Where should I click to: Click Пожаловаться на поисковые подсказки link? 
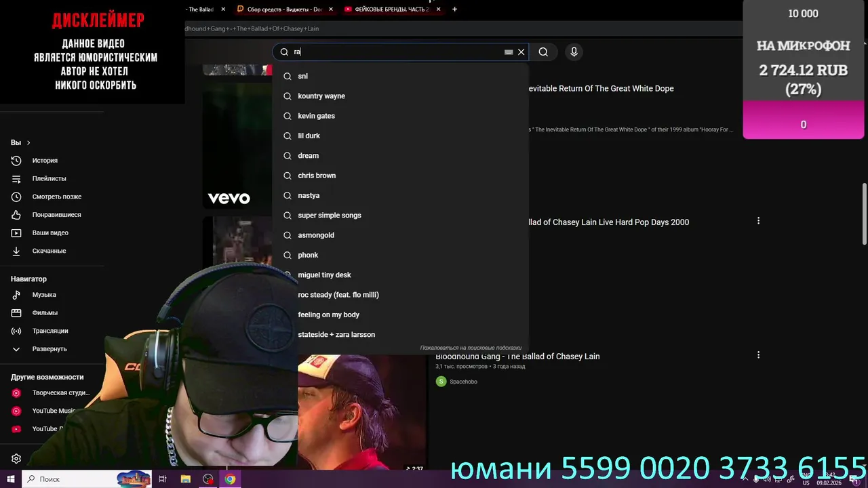tap(471, 348)
